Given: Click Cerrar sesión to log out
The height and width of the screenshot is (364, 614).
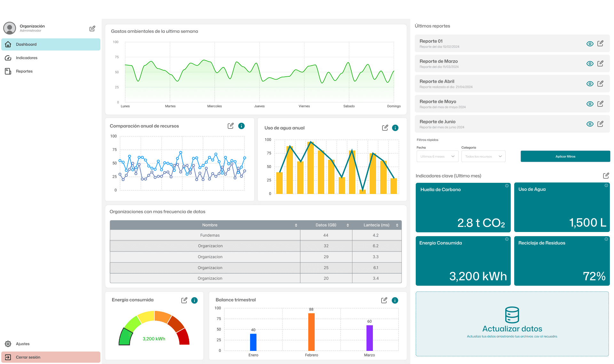Looking at the screenshot, I should [x=28, y=357].
